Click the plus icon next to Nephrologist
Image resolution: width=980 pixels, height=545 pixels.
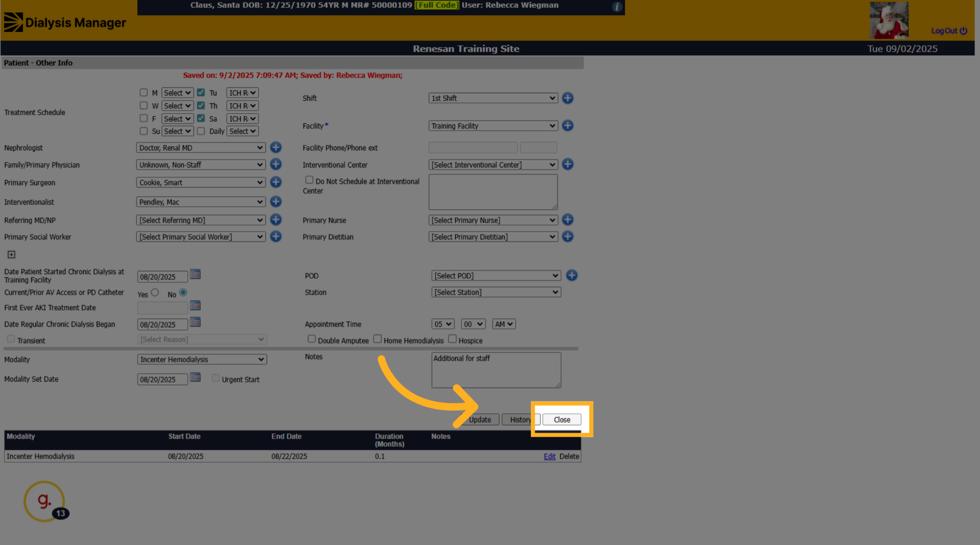click(276, 147)
